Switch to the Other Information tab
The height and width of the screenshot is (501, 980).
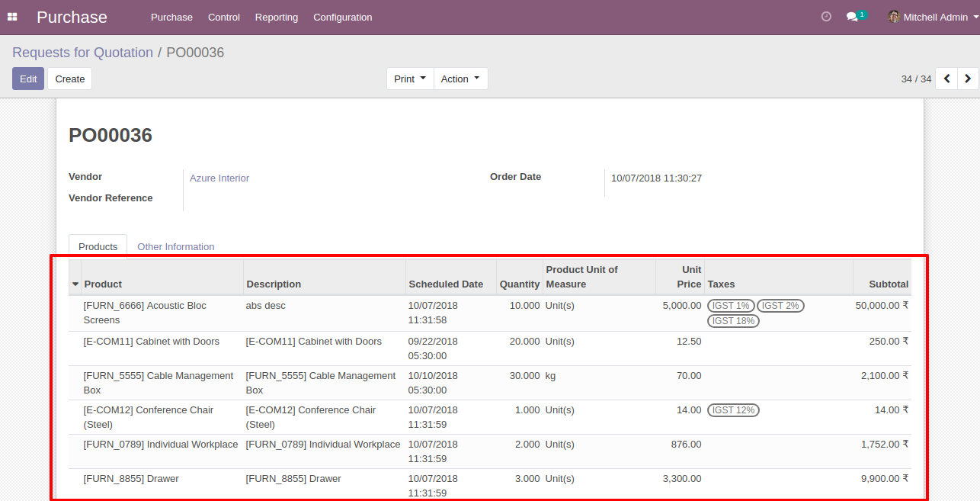tap(176, 247)
